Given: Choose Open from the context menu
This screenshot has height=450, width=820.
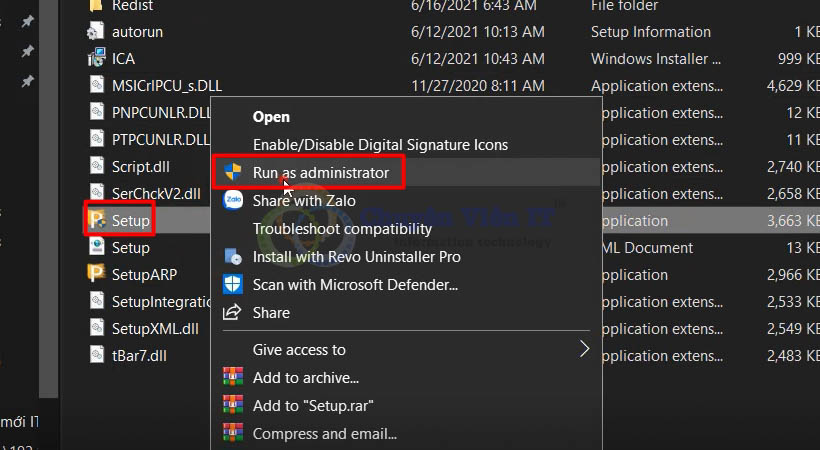Looking at the screenshot, I should (x=271, y=117).
